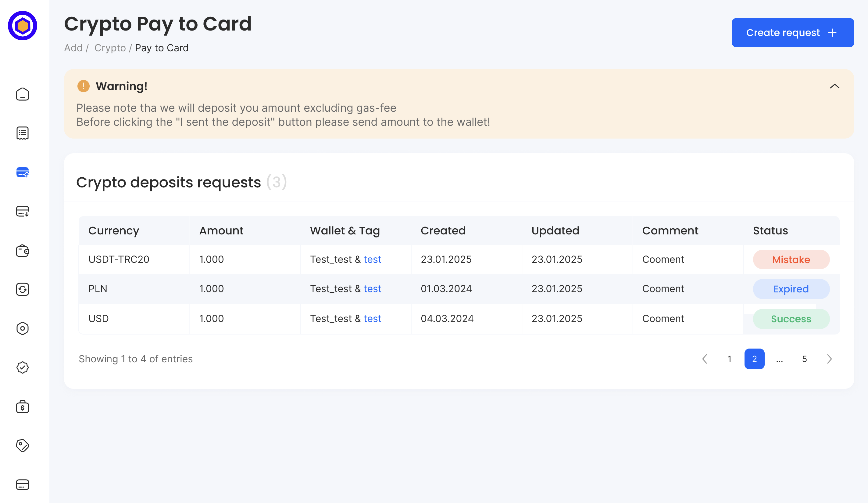Collapse the Warning banner with chevron

click(x=834, y=86)
